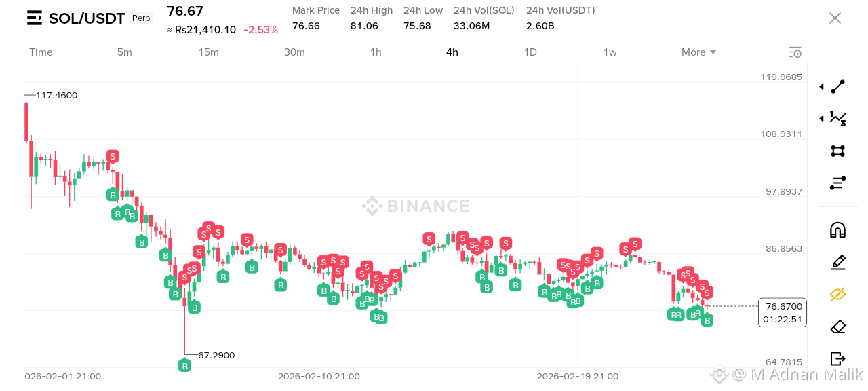Open the drawing settings sliders icon
868x391 pixels.
tap(838, 183)
